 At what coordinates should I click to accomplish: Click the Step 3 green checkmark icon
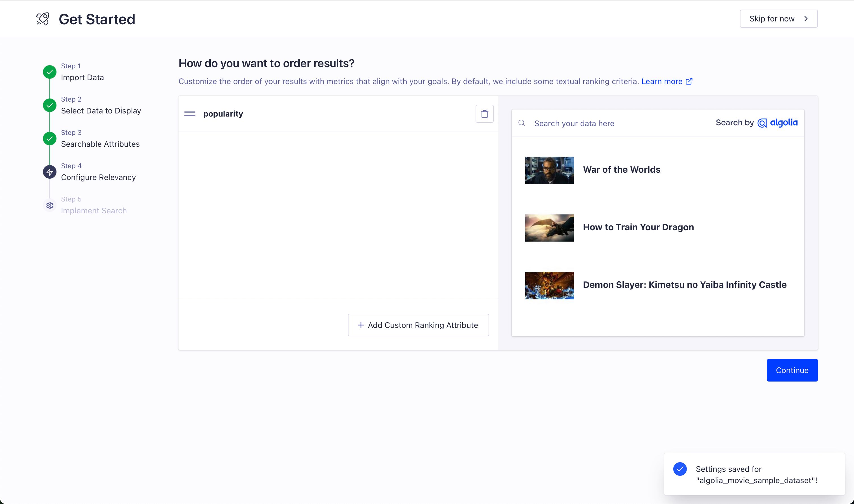click(x=50, y=139)
